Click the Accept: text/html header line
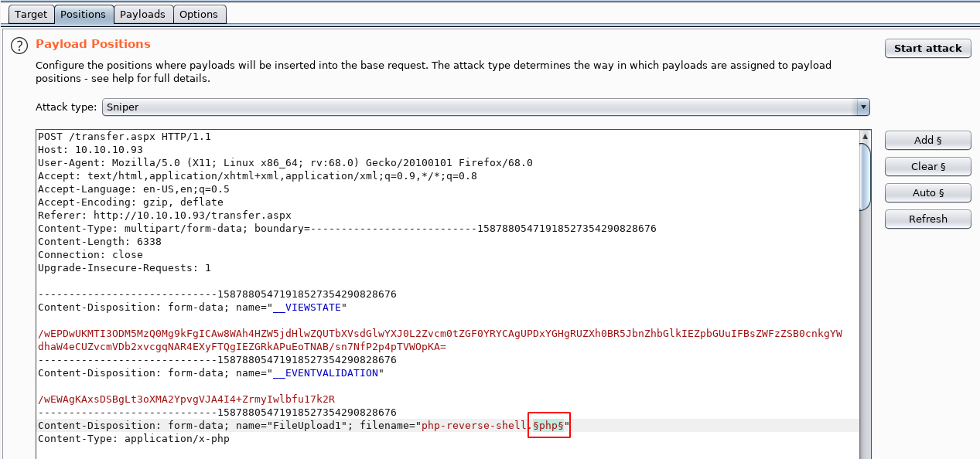Image resolution: width=980 pixels, height=459 pixels. 258,176
